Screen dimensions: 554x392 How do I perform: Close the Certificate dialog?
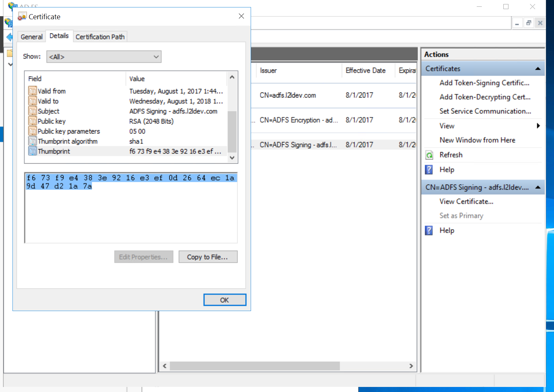pos(241,16)
